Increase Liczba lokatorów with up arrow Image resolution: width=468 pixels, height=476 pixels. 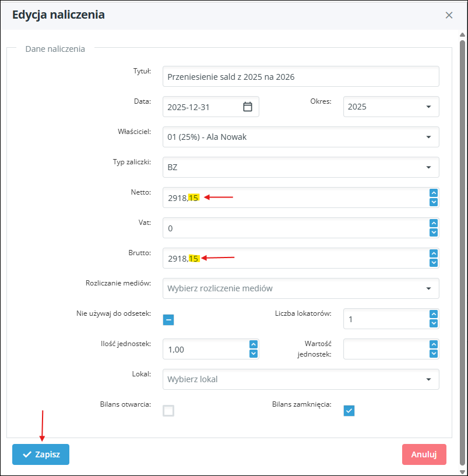[x=433, y=314]
